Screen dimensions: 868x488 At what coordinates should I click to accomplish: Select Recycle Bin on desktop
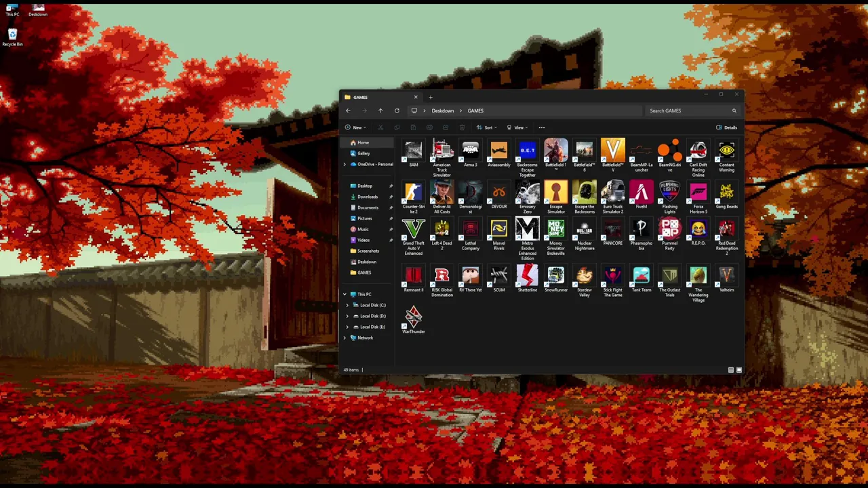[x=12, y=38]
